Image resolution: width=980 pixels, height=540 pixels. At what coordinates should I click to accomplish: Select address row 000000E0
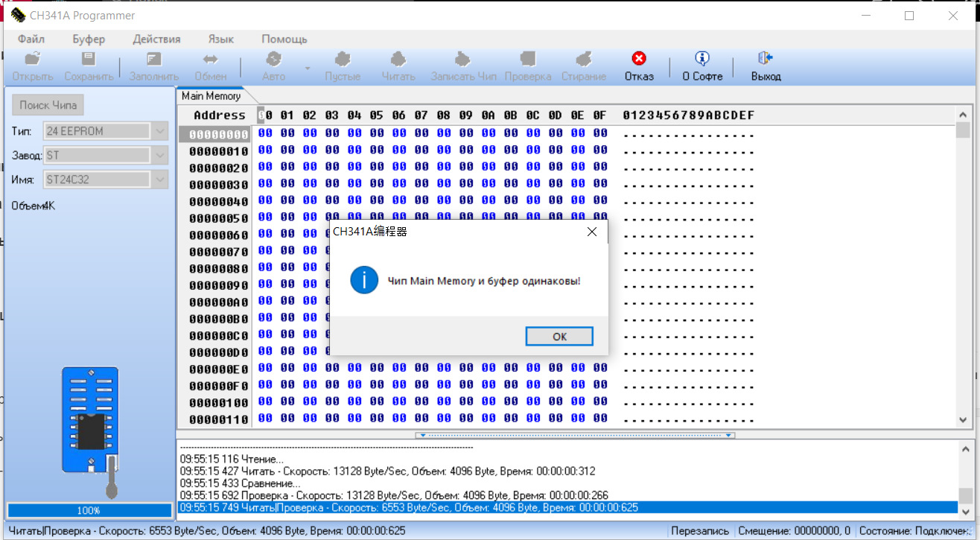tap(219, 369)
